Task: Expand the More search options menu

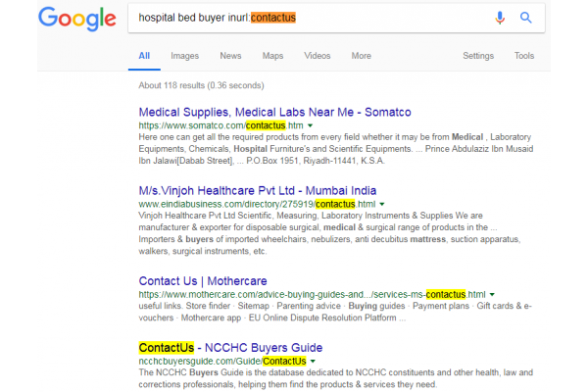Action: pos(361,56)
